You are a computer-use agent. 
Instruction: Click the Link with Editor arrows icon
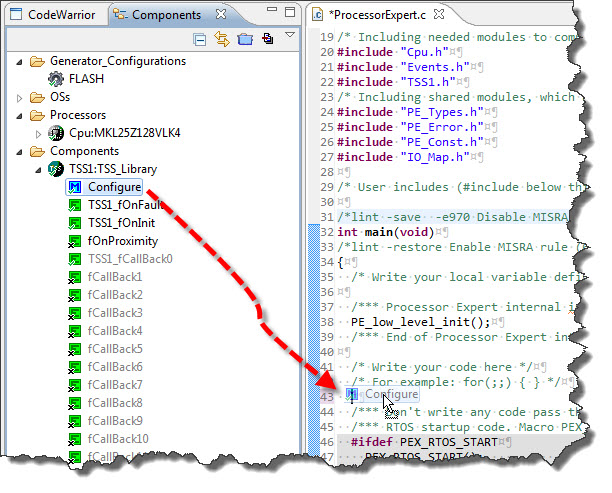point(222,39)
